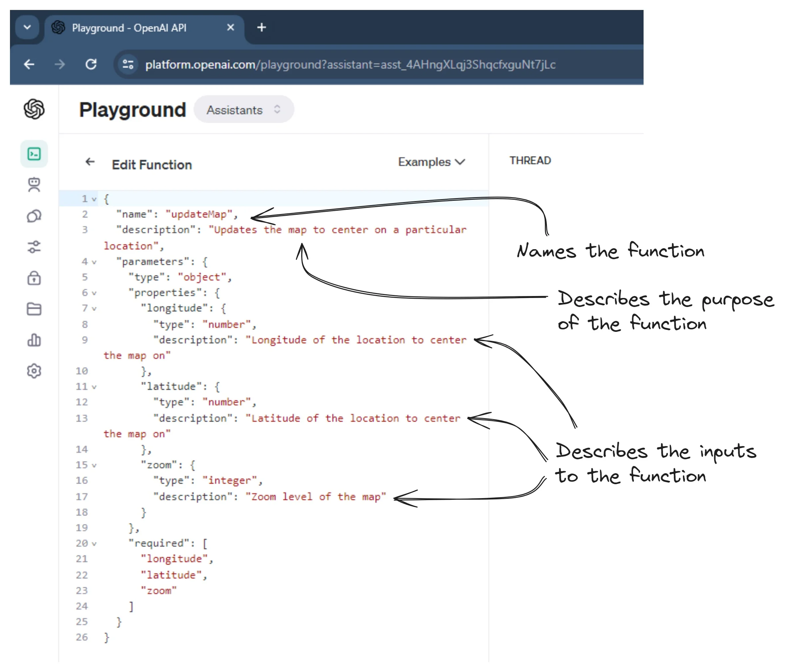The width and height of the screenshot is (794, 672).
Task: Click the THREAD panel label
Action: point(530,161)
